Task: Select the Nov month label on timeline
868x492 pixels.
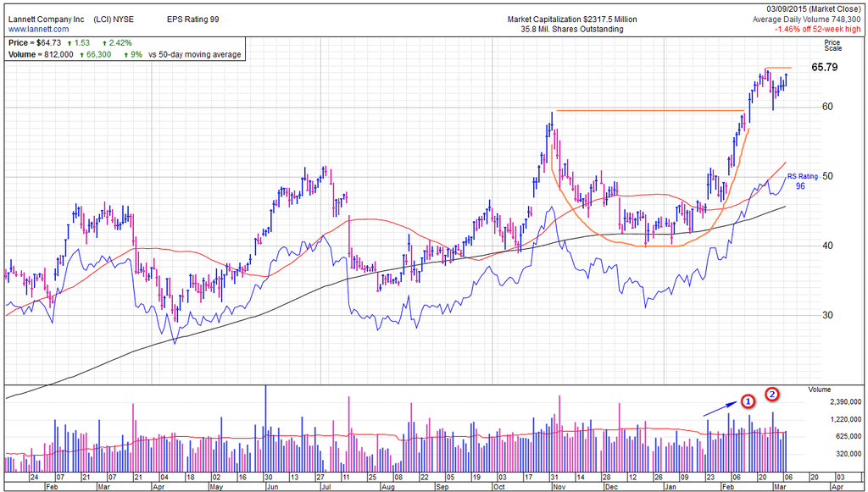Action: (559, 487)
